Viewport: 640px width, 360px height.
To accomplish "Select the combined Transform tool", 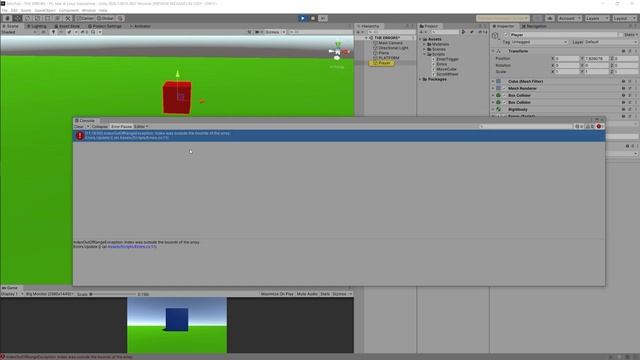I will coord(58,18).
